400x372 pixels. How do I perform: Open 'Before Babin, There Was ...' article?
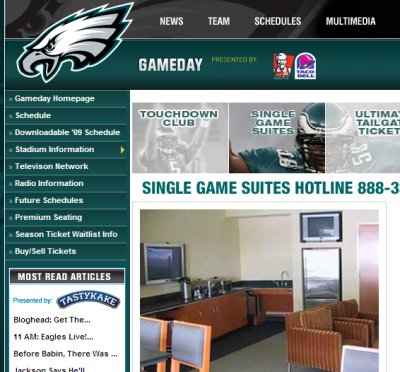[65, 354]
